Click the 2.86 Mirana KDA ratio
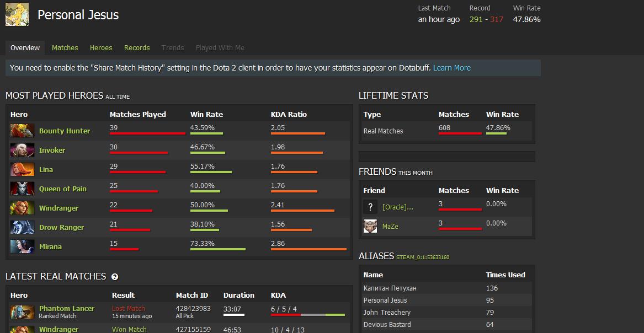The height and width of the screenshot is (333, 644). (x=278, y=243)
